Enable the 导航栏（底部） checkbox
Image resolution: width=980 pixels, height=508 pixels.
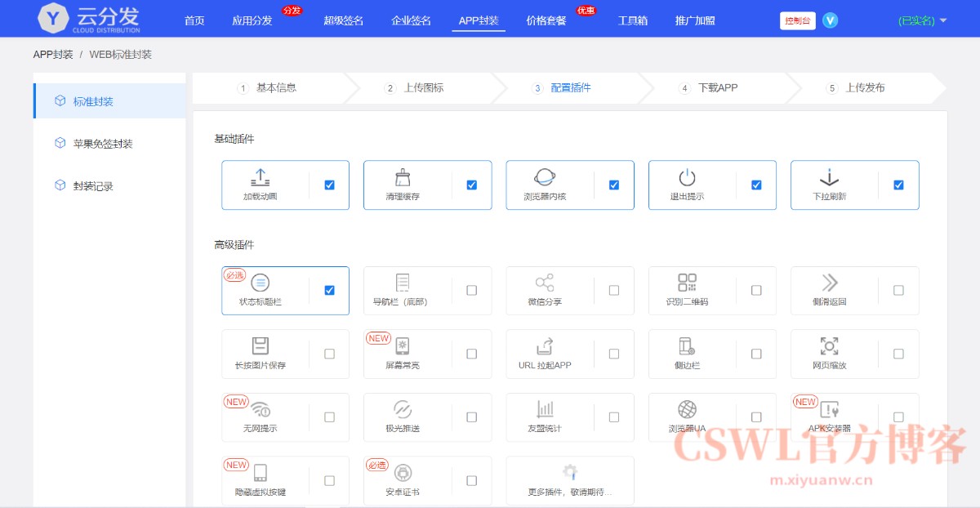pyautogui.click(x=471, y=291)
